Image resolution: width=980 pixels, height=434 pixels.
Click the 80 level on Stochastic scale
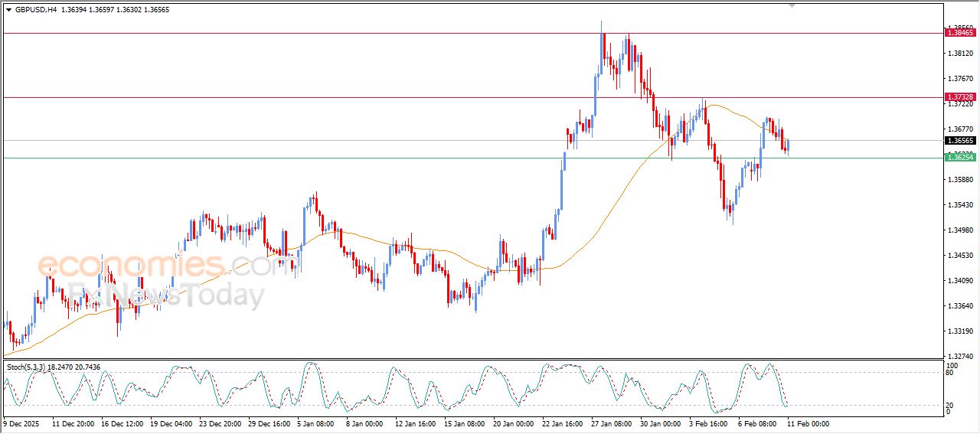(948, 374)
